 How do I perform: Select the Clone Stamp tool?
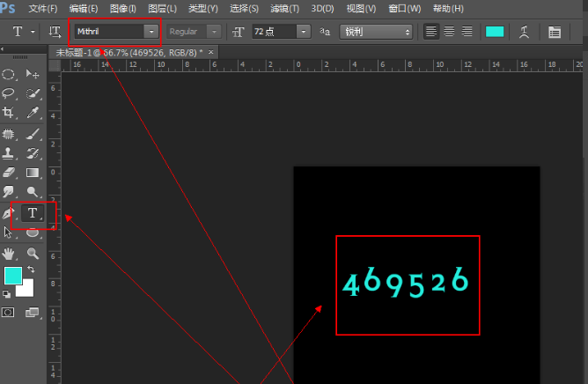coord(8,153)
